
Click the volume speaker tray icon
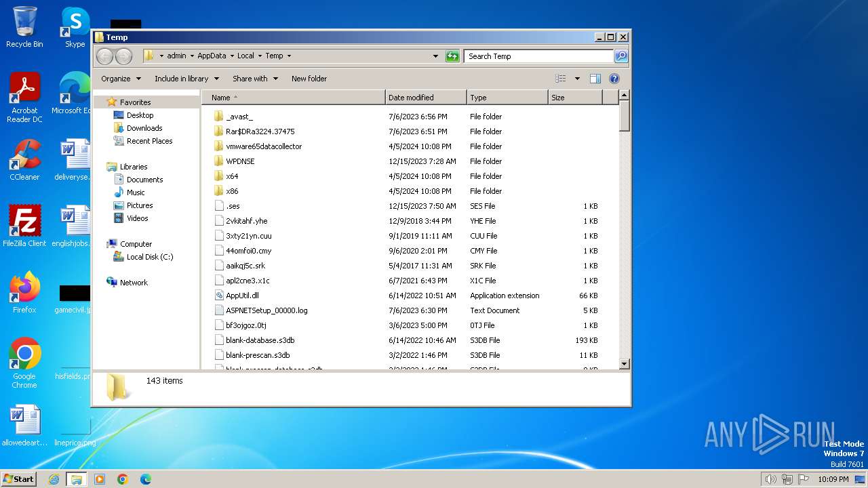tap(770, 479)
